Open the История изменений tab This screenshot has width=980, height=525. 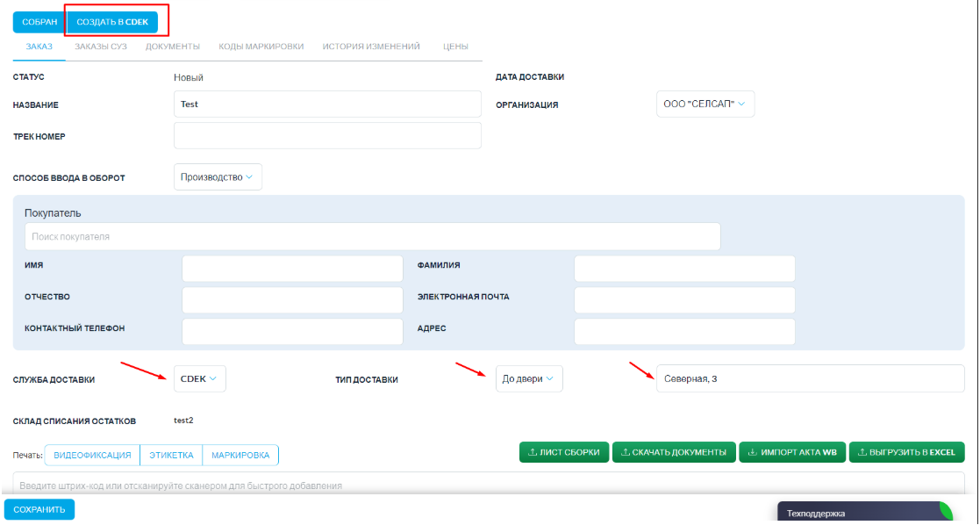click(x=370, y=46)
